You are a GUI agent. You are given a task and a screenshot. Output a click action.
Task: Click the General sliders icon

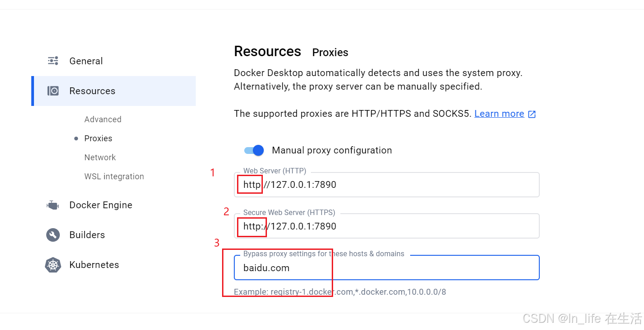pos(53,61)
